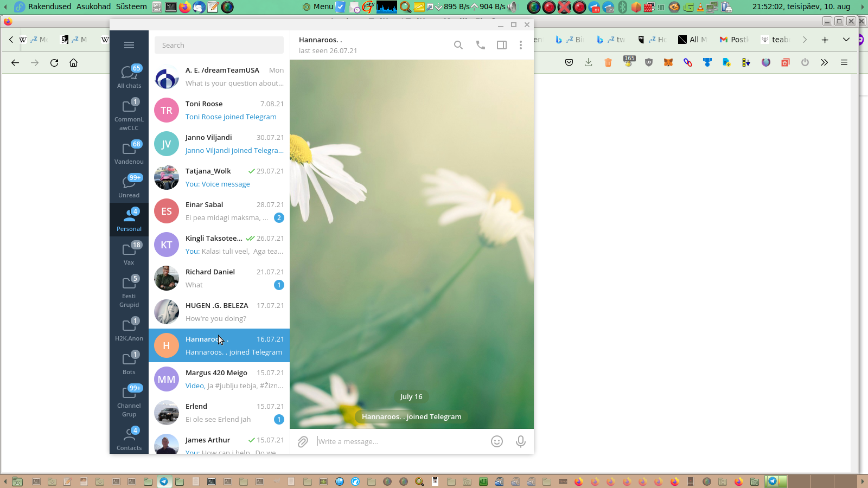The image size is (868, 488).
Task: Open the James Arthur chat
Action: tap(219, 442)
